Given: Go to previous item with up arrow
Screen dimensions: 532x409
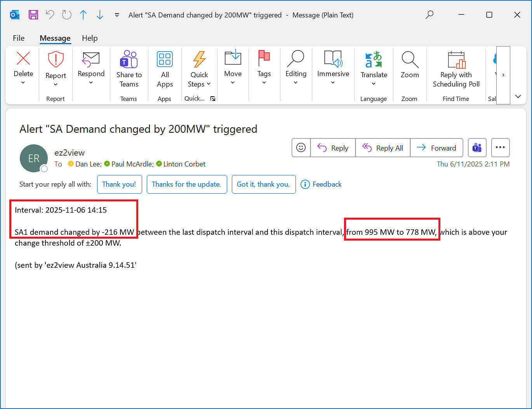Looking at the screenshot, I should point(83,15).
